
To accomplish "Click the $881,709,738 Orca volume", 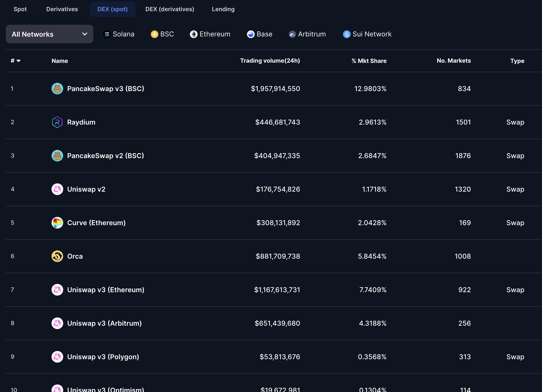I will pyautogui.click(x=278, y=256).
